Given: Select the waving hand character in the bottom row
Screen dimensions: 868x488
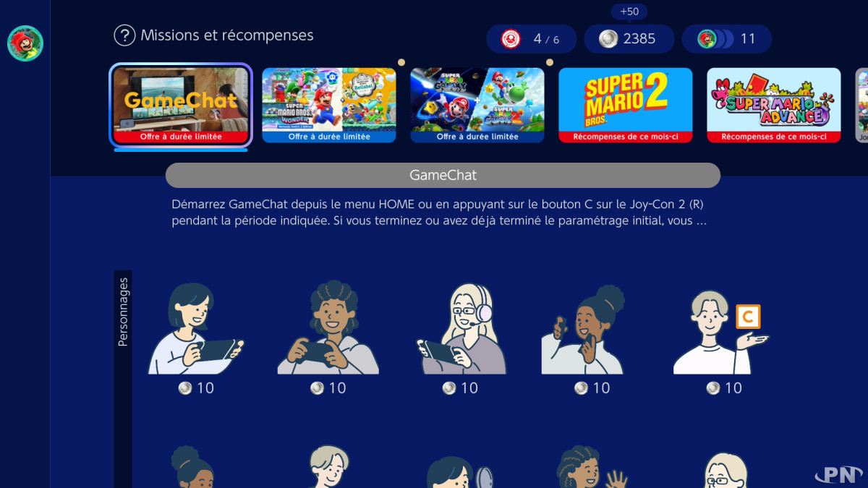Looking at the screenshot, I should coord(590,467).
